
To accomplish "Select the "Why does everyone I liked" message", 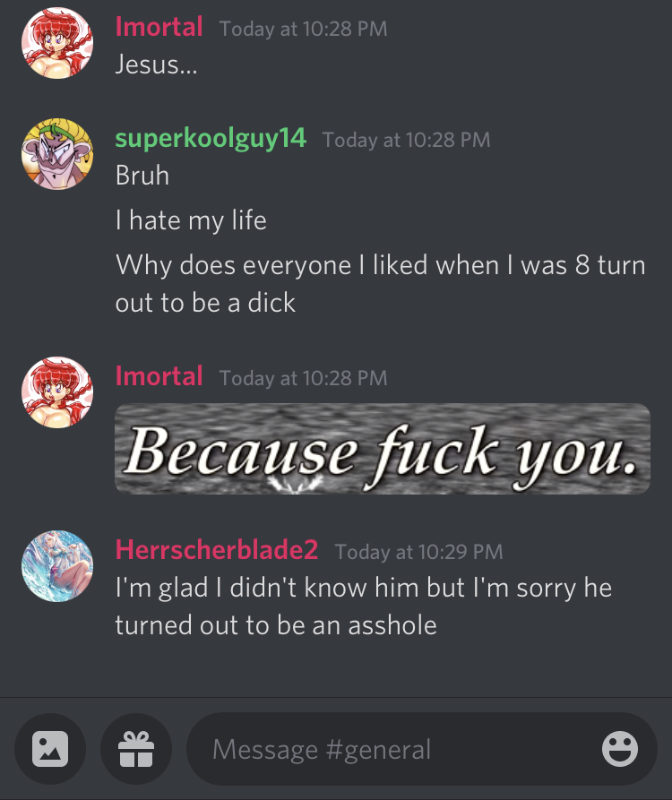I will click(x=381, y=284).
